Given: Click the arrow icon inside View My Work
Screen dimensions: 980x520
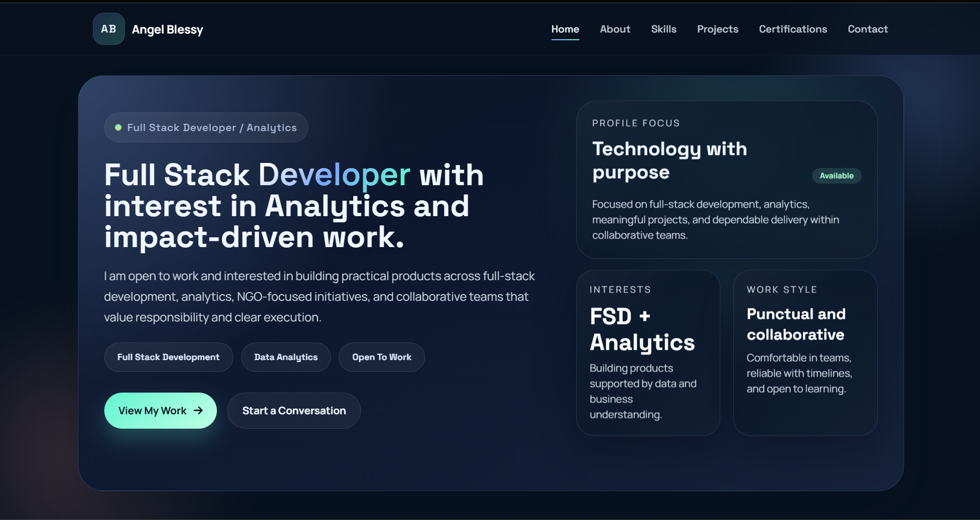Looking at the screenshot, I should pos(198,410).
